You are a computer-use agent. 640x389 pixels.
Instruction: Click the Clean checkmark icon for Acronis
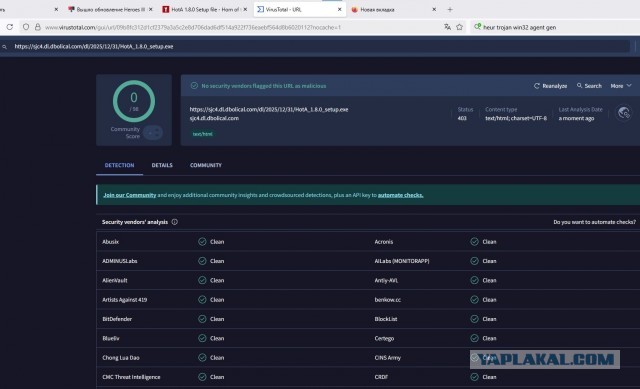[474, 242]
